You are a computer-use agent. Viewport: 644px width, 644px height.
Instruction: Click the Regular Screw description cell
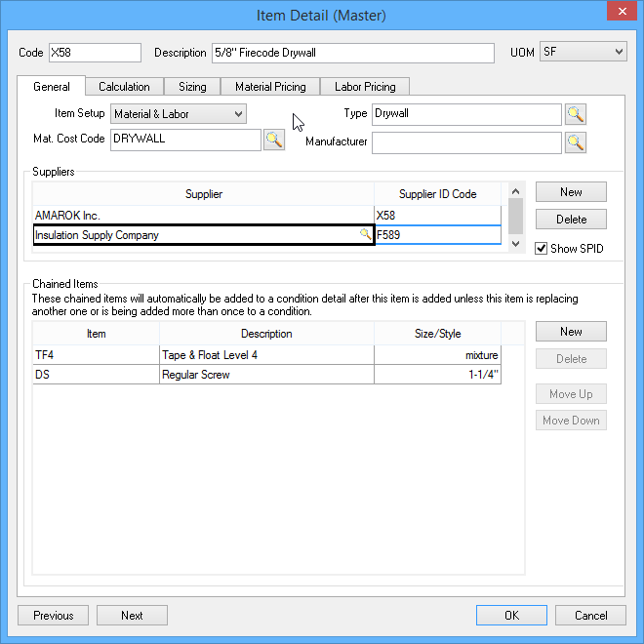[266, 375]
